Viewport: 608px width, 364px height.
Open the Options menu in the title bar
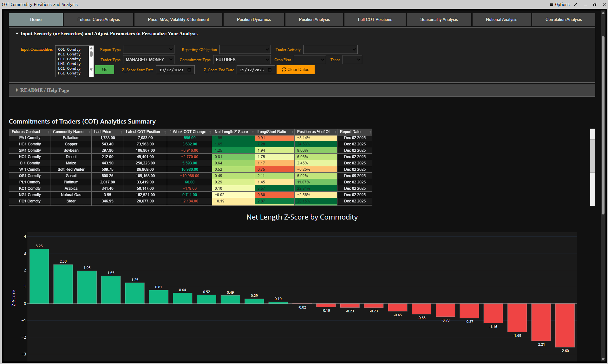(560, 4)
